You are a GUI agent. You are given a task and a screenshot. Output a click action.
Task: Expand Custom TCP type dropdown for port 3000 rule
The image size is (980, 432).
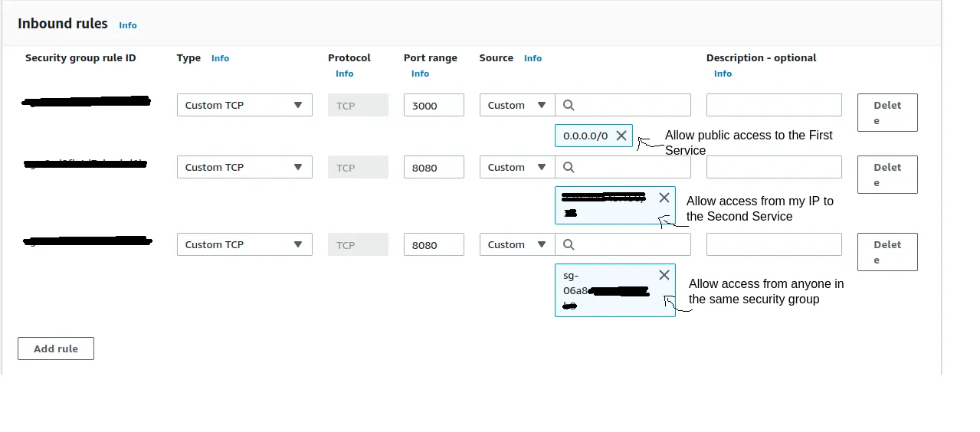244,105
